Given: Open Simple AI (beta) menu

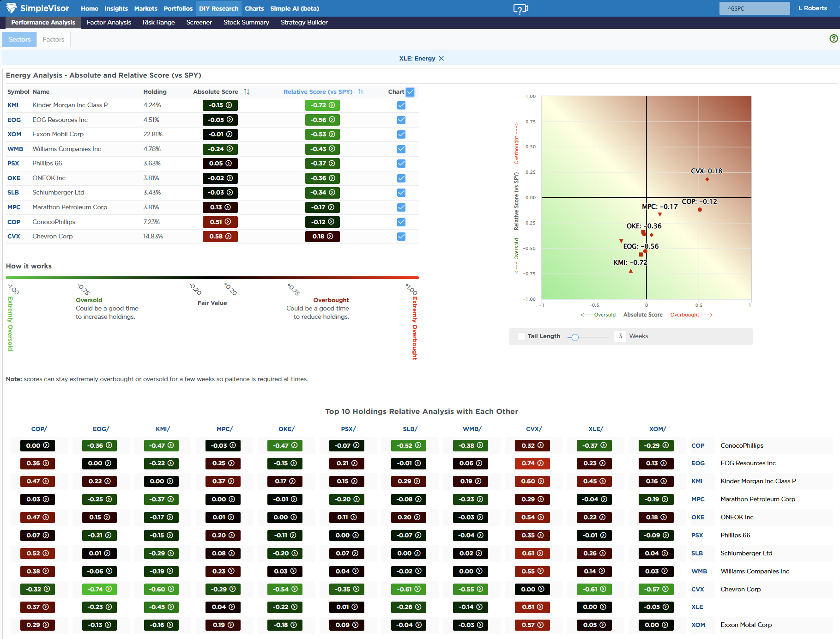Looking at the screenshot, I should [295, 8].
